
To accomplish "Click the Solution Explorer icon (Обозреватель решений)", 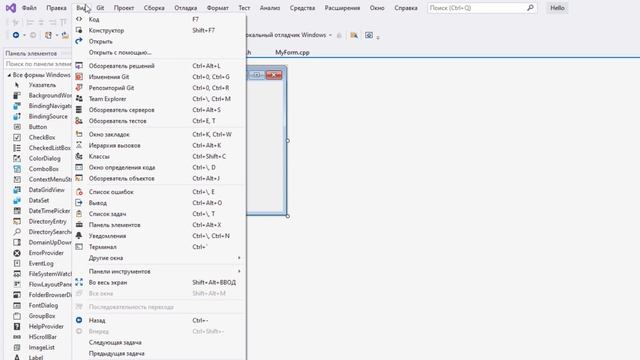I will pyautogui.click(x=79, y=65).
